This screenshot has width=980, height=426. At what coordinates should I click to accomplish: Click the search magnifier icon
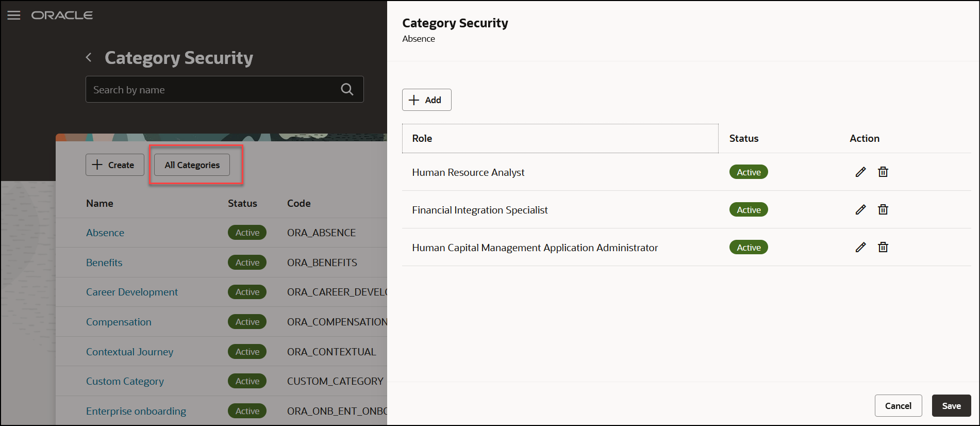tap(347, 89)
